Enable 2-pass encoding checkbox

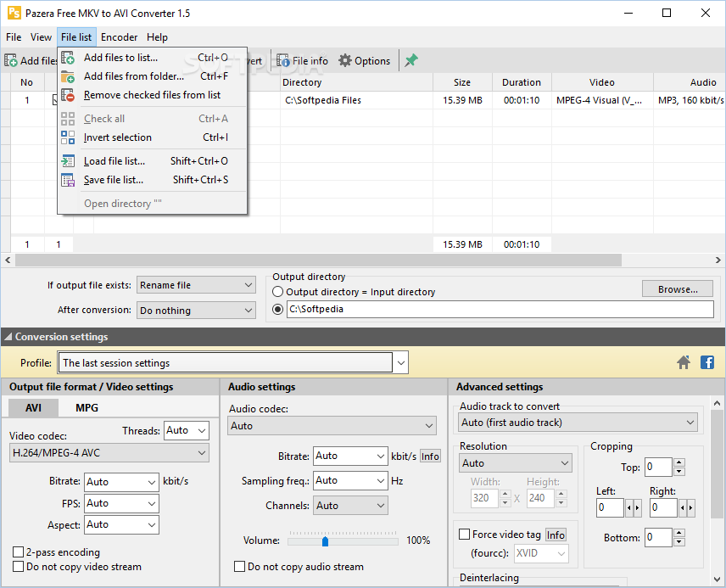click(x=19, y=552)
